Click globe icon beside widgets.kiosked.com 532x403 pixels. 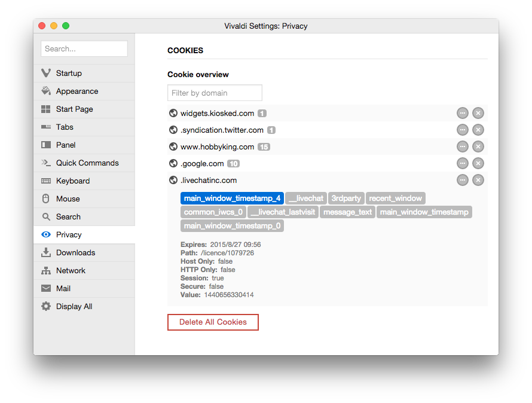[x=173, y=113]
